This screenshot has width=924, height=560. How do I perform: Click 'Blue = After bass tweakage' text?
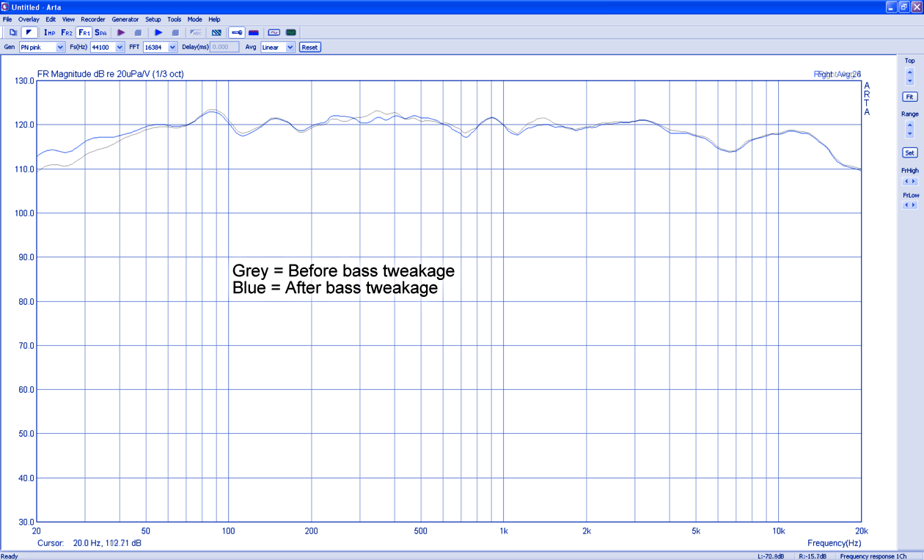pyautogui.click(x=335, y=288)
